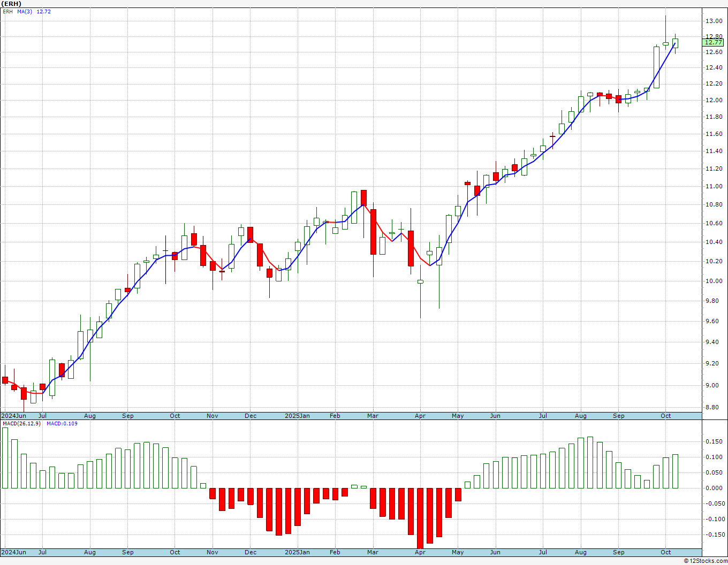Select the 0.100 MACD axis label
Image resolution: width=728 pixels, height=565 pixels.
tap(714, 457)
